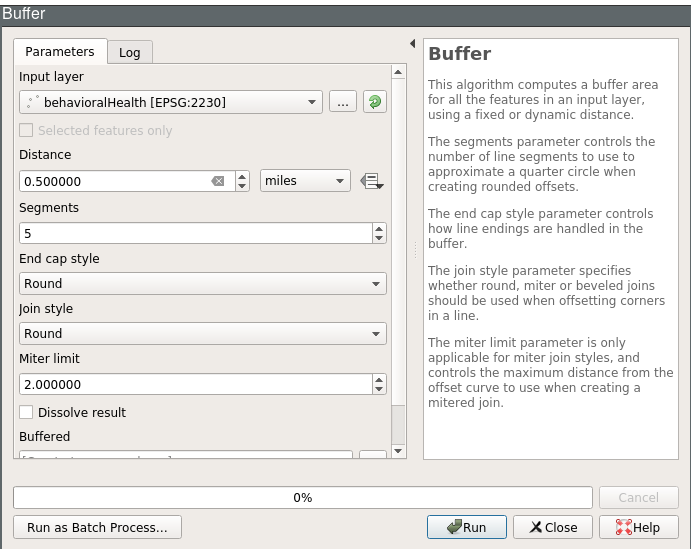Click Run as Batch Process button
The image size is (691, 549).
(x=97, y=527)
